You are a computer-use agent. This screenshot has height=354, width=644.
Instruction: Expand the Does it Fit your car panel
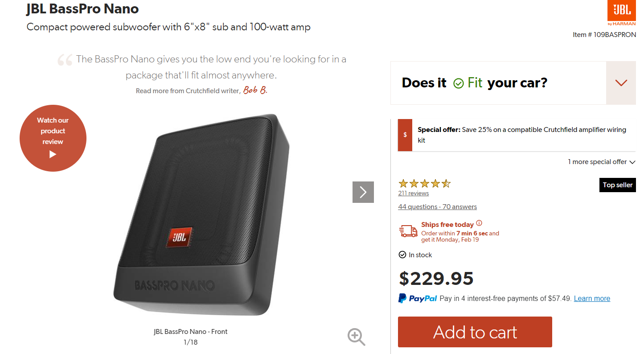621,83
